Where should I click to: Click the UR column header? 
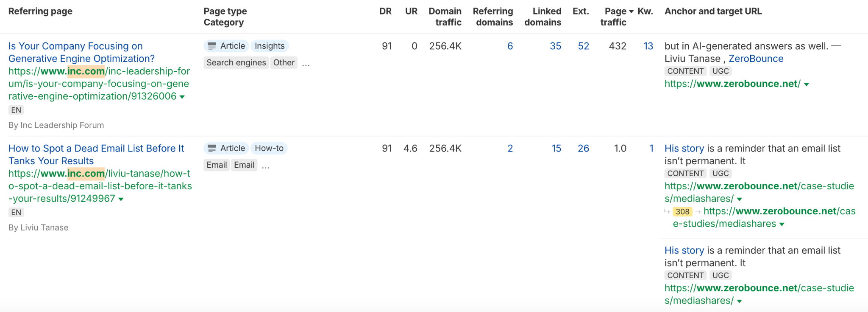411,11
